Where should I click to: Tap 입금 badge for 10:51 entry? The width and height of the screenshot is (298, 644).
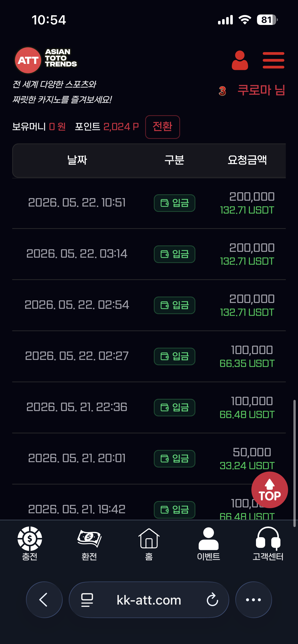pyautogui.click(x=174, y=203)
